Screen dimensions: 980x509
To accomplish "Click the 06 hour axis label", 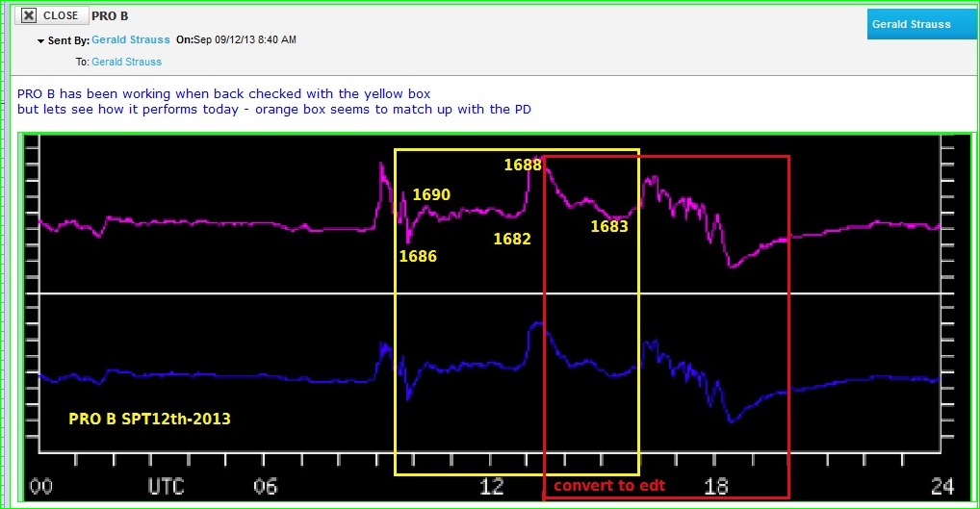I will point(265,487).
